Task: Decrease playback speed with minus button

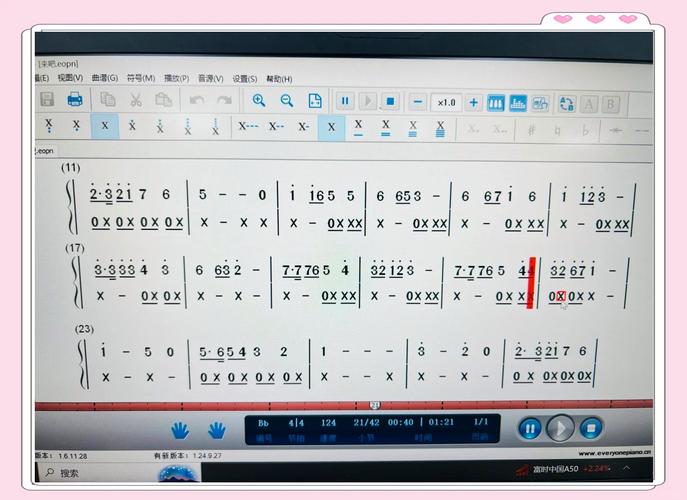Action: click(418, 102)
